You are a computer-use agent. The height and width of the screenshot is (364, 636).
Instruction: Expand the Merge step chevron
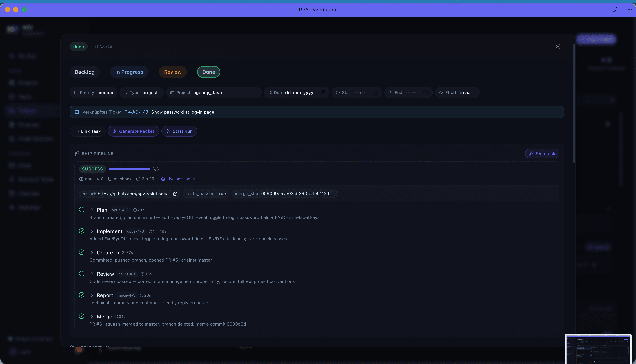tap(92, 317)
